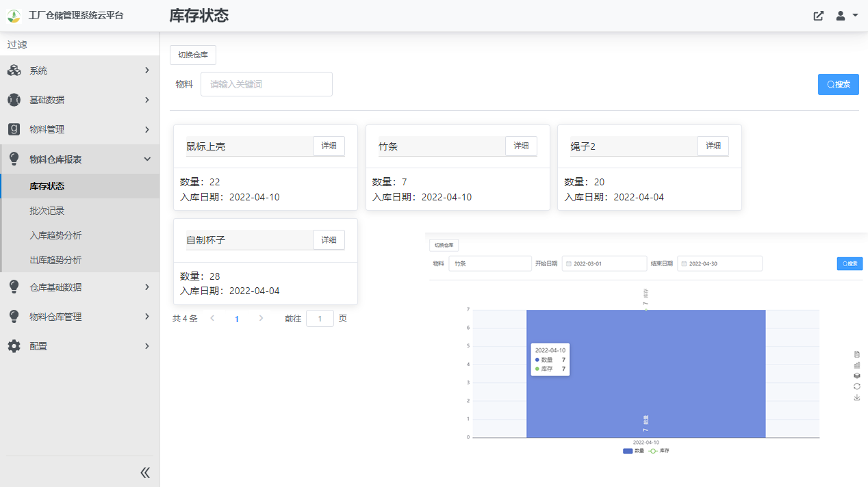The height and width of the screenshot is (487, 868).
Task: Open the user profile icon at top right
Action: 839,15
